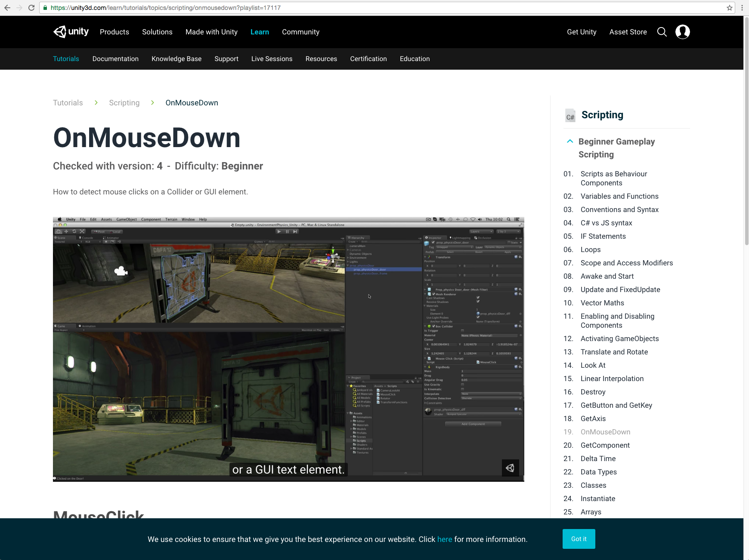
Task: Open the Solutions menu
Action: click(157, 32)
